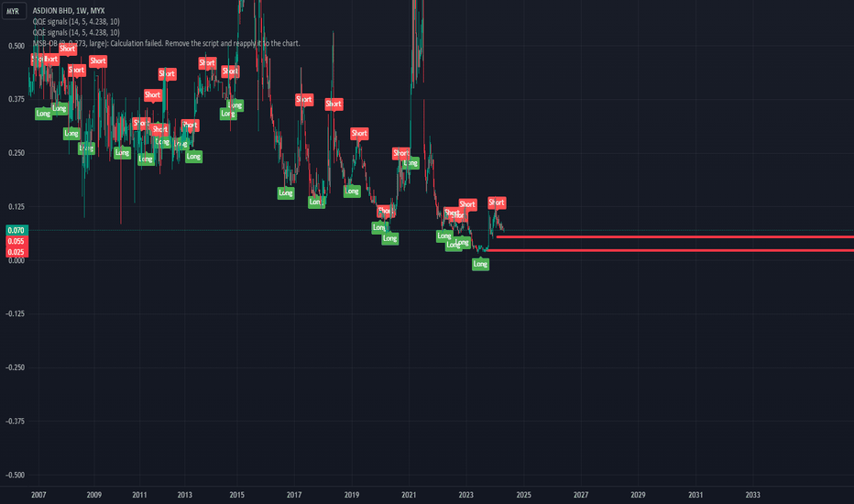This screenshot has width=854, height=504.
Task: Click the −0.250 price axis label
Action: click(16, 367)
